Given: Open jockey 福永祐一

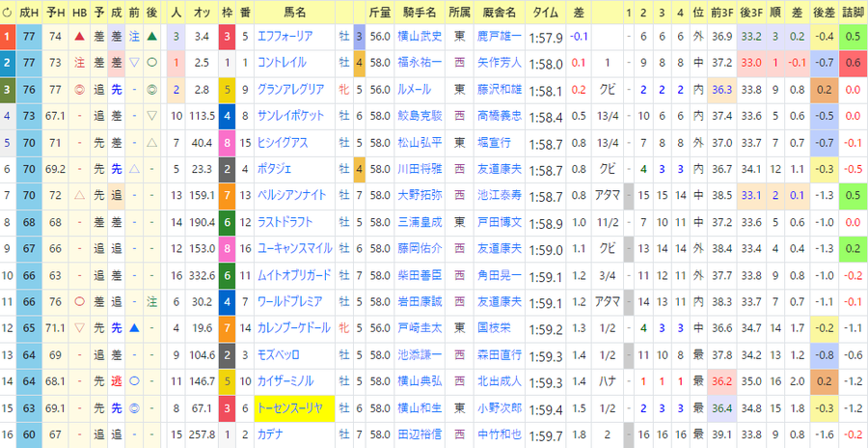Looking at the screenshot, I should point(420,63).
